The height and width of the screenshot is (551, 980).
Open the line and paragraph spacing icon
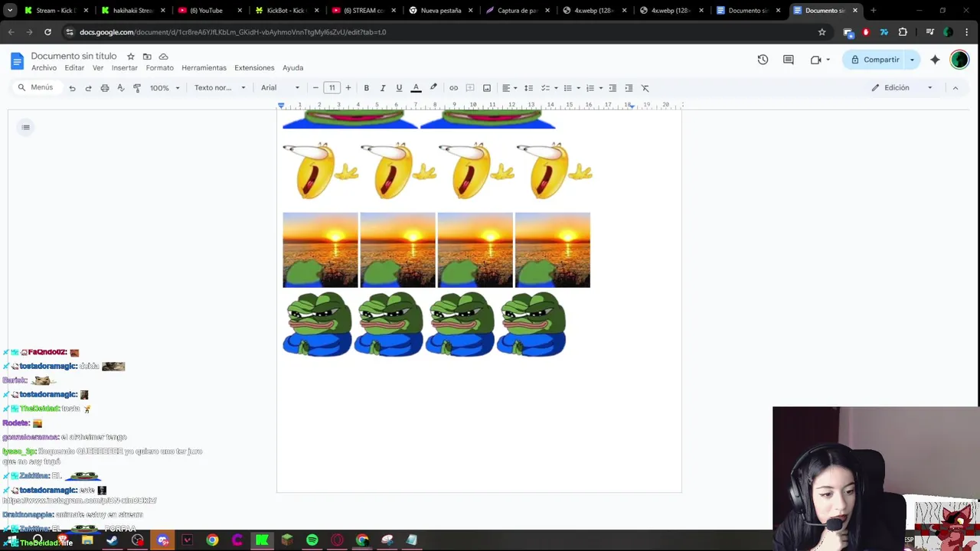[528, 88]
